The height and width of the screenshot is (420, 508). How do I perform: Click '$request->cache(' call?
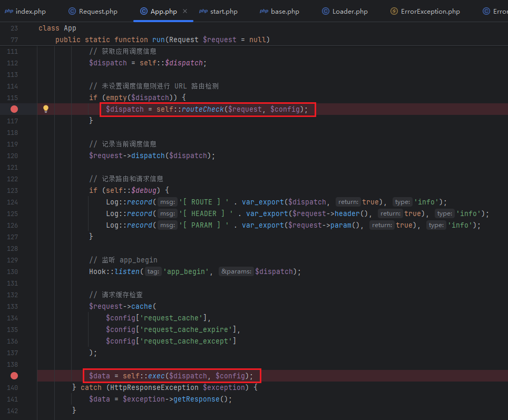click(122, 306)
